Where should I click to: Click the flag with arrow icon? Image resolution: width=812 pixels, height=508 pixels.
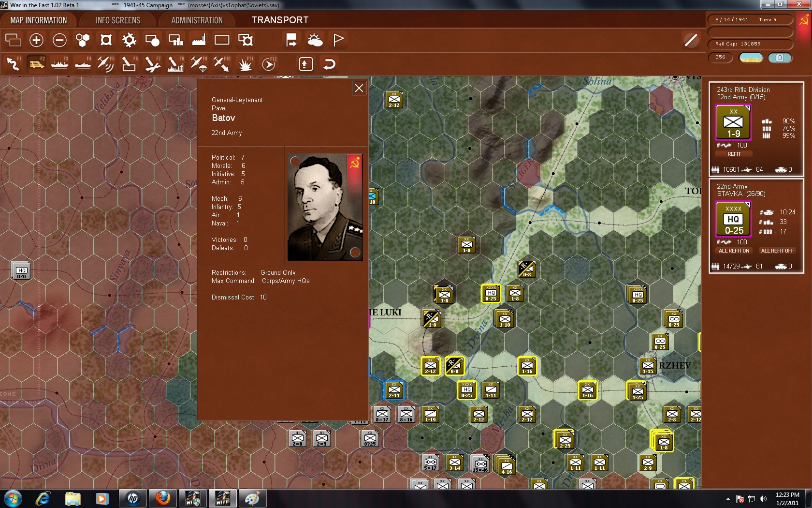[291, 40]
